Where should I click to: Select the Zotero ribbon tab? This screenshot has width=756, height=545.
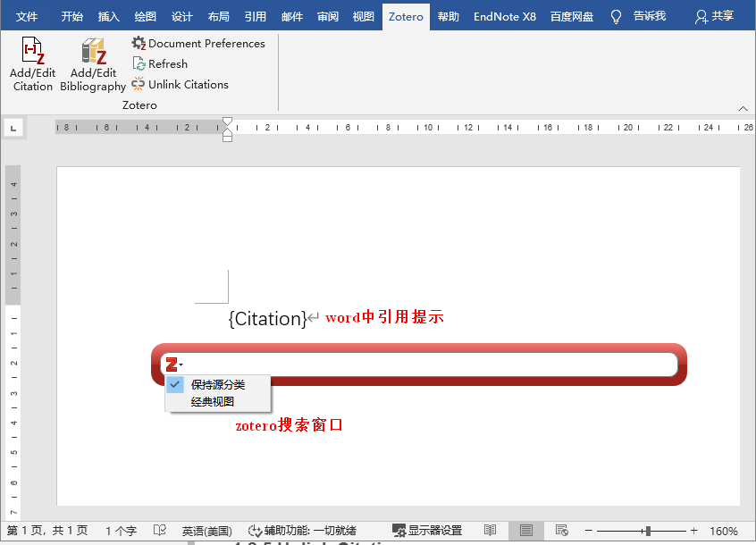click(x=406, y=17)
